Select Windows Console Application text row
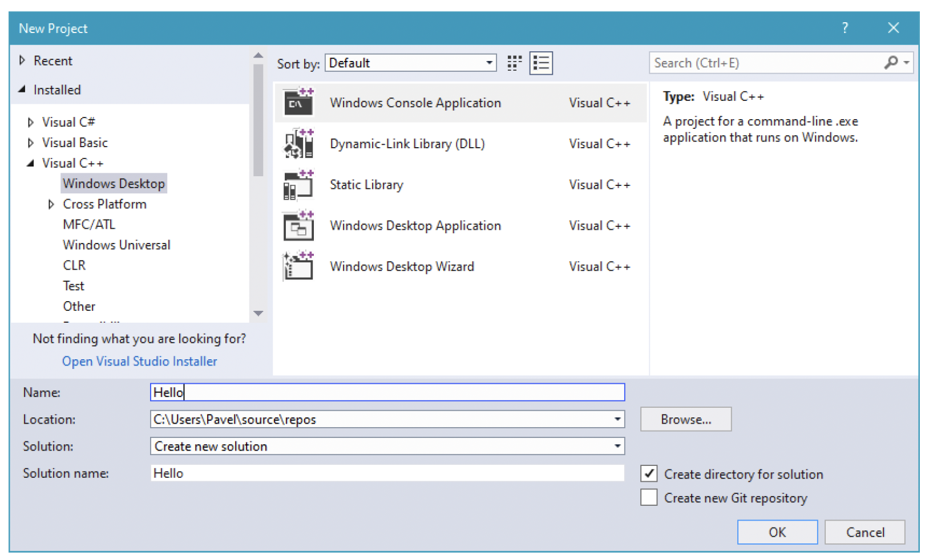The height and width of the screenshot is (560, 929). pos(461,103)
